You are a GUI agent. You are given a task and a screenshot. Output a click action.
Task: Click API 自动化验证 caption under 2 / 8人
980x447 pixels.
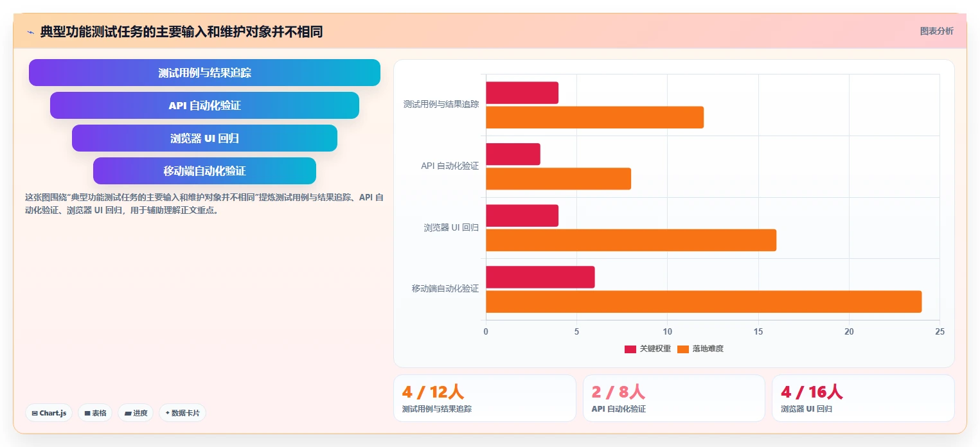[618, 408]
